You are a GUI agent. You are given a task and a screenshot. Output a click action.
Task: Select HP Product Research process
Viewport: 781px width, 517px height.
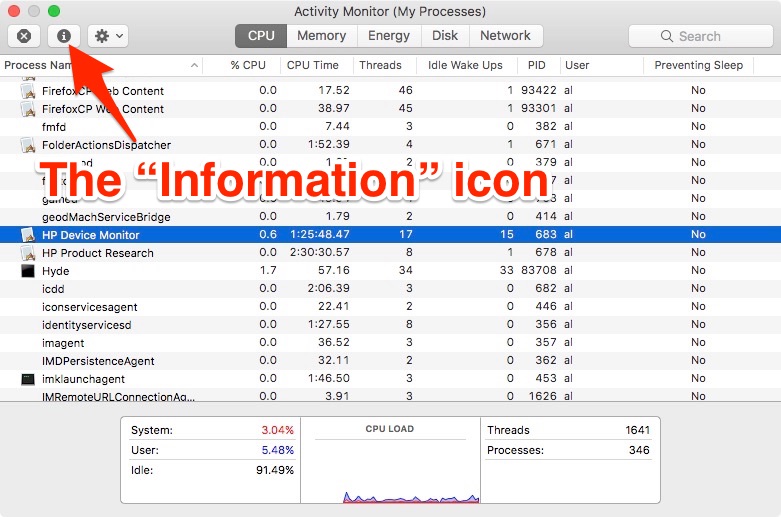[x=390, y=253]
